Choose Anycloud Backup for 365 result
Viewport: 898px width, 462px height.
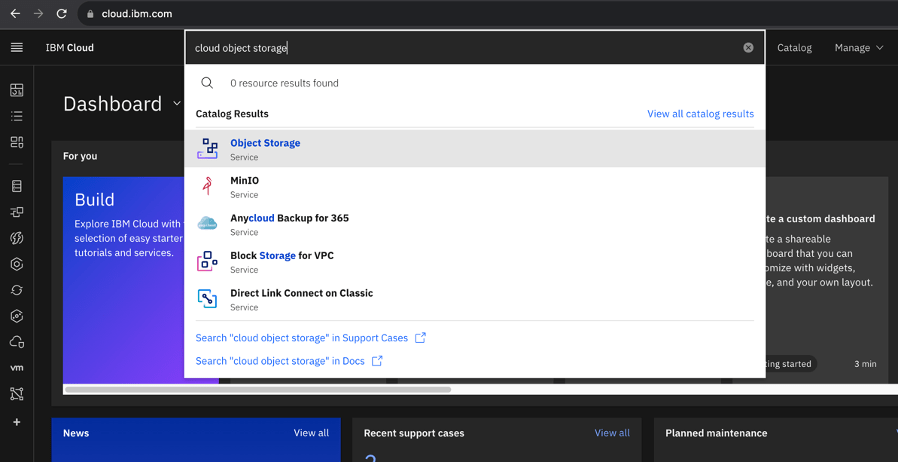(289, 218)
